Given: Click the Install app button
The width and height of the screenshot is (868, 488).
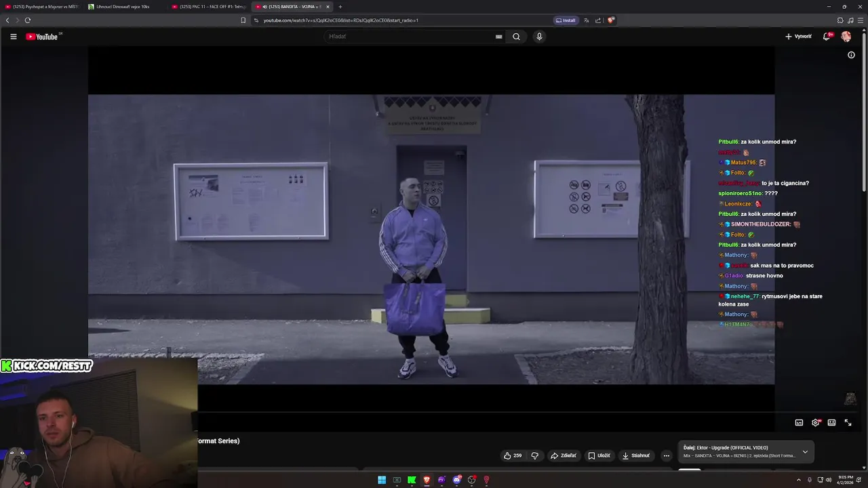Looking at the screenshot, I should pos(566,20).
